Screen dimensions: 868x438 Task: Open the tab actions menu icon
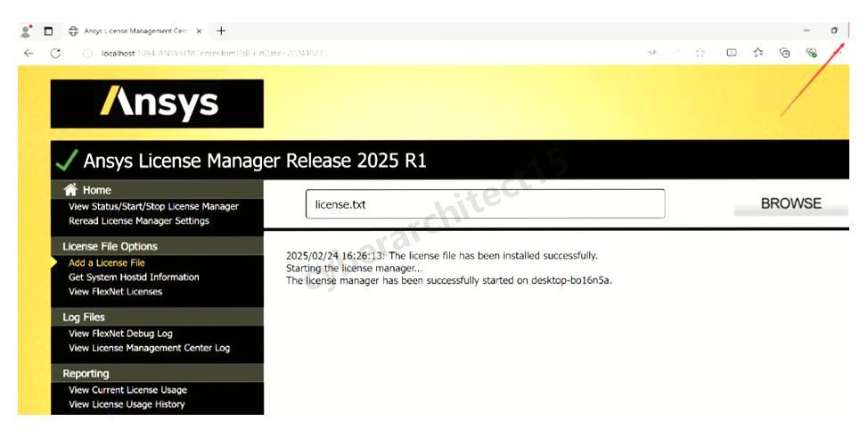click(x=49, y=31)
